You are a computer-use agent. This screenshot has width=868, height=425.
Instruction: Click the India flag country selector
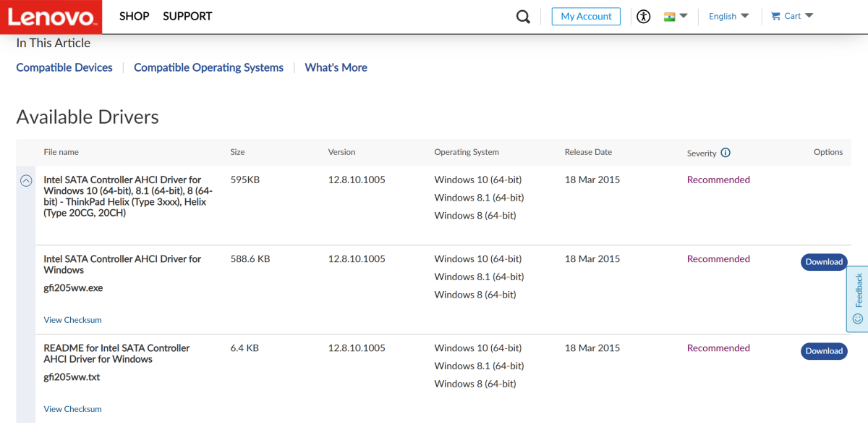(x=670, y=16)
